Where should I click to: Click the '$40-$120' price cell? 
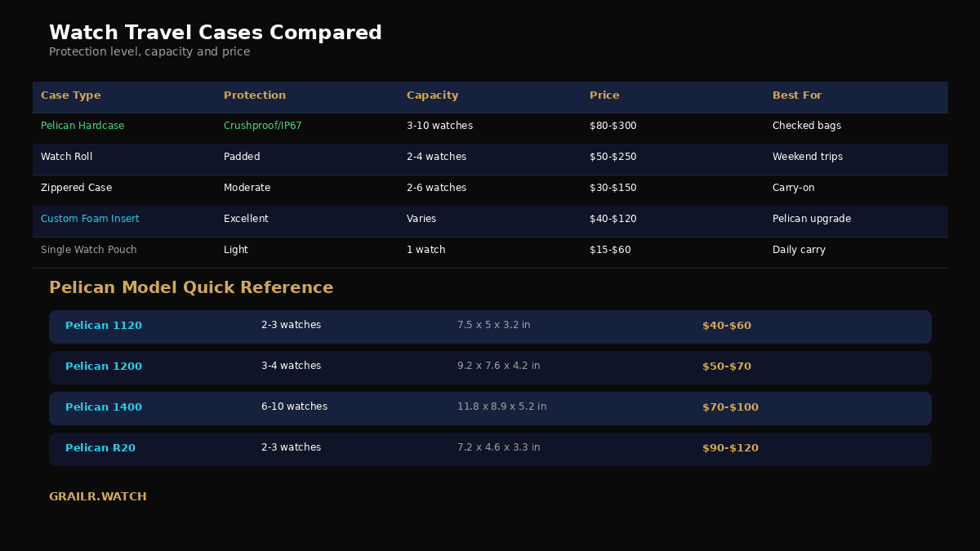click(613, 219)
